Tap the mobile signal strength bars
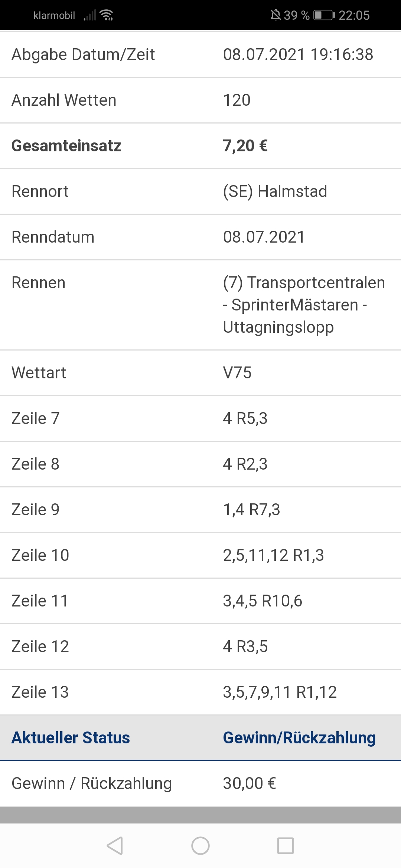This screenshot has width=401, height=868. [x=90, y=16]
